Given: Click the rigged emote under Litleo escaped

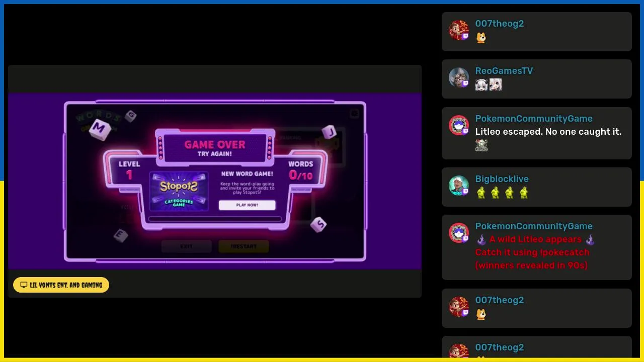Looking at the screenshot, I should [481, 145].
